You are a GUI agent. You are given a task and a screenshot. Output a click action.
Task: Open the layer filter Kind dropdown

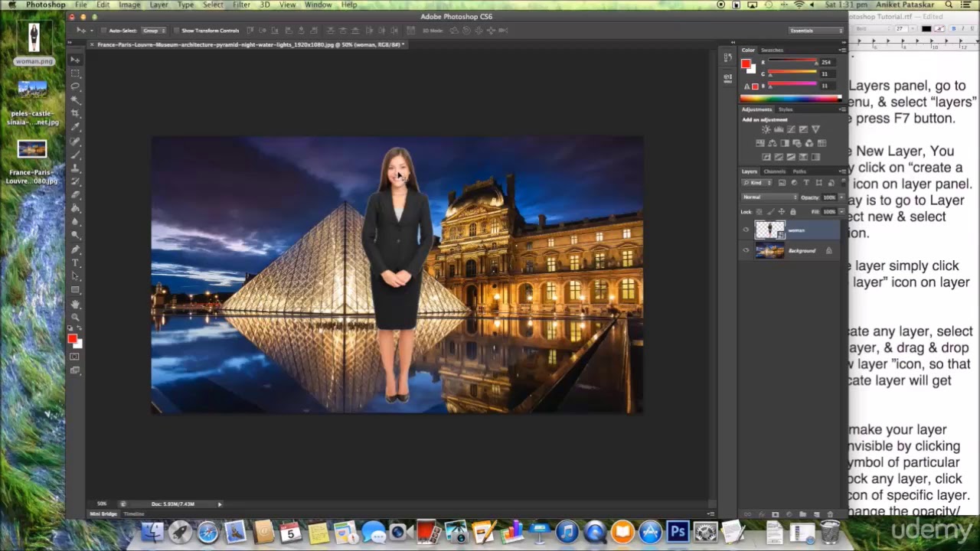coord(757,183)
